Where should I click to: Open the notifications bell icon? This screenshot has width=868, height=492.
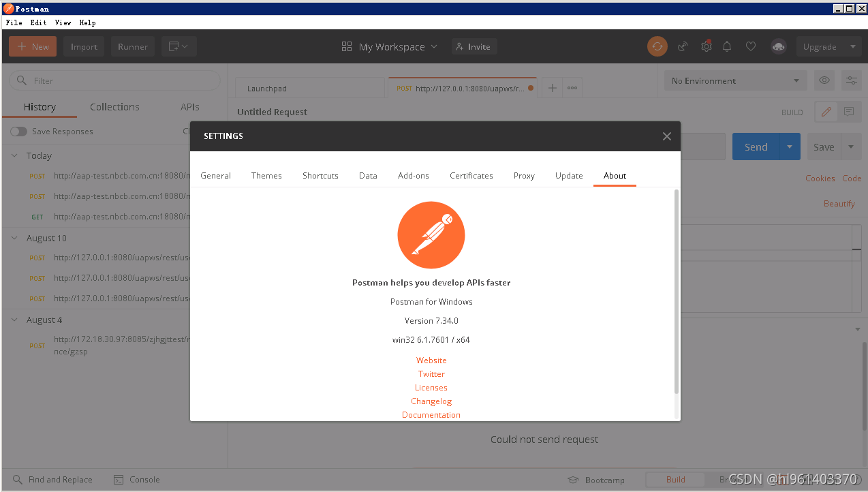(x=727, y=46)
